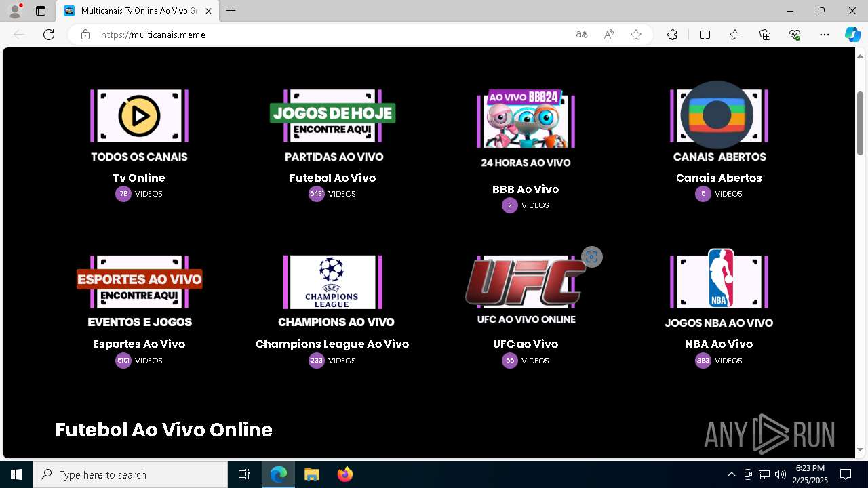Open the UFC logo thumbnail
Image resolution: width=868 pixels, height=488 pixels.
526,290
